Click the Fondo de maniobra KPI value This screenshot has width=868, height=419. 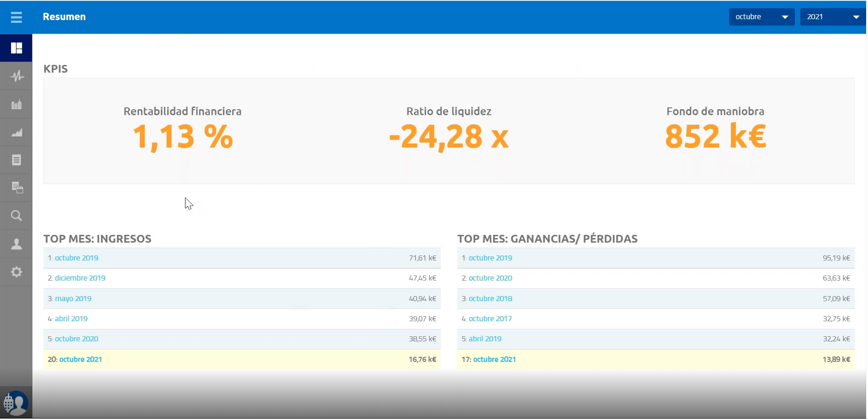click(x=715, y=137)
